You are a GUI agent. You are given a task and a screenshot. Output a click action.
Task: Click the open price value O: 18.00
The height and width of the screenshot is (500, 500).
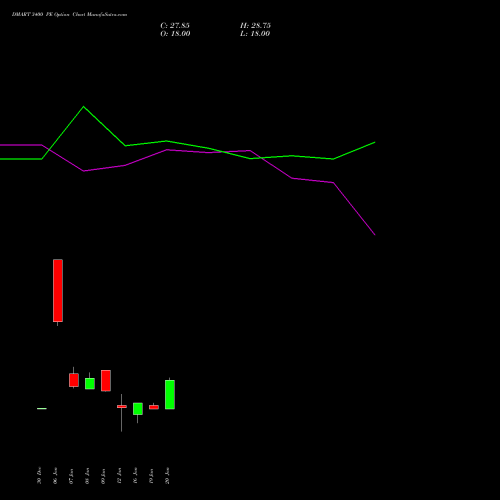(175, 34)
